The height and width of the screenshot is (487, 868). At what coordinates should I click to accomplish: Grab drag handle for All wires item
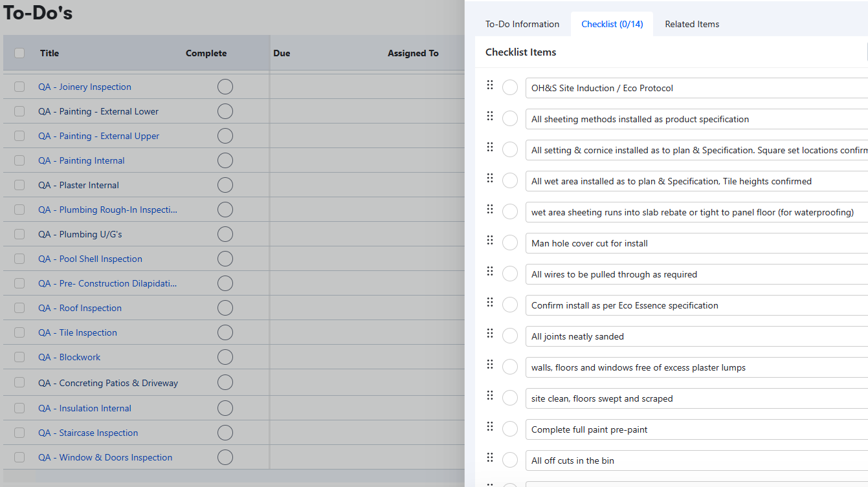(490, 271)
